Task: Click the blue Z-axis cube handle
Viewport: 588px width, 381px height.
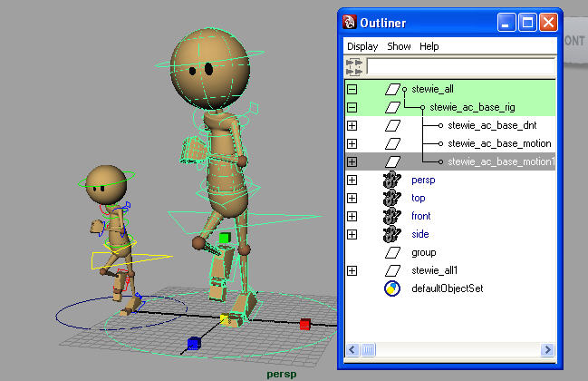Action: point(194,343)
